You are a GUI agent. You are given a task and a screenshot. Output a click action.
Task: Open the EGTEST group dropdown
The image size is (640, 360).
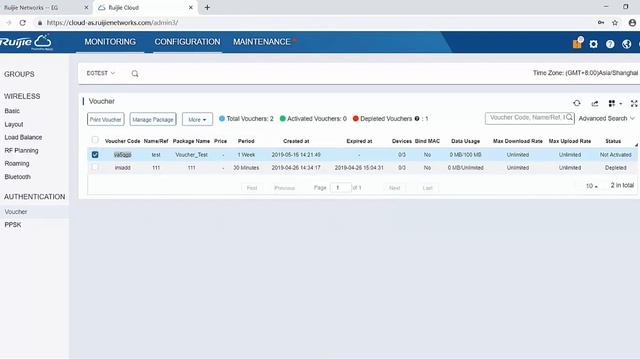(x=101, y=73)
